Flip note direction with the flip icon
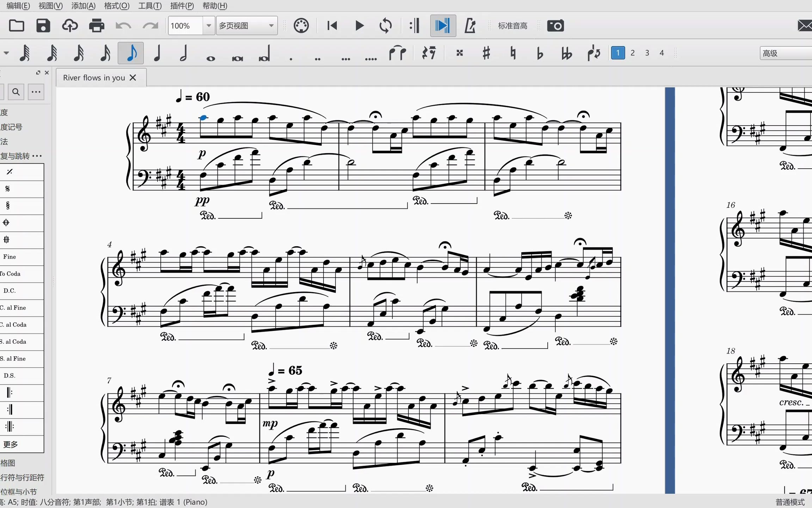 [593, 53]
